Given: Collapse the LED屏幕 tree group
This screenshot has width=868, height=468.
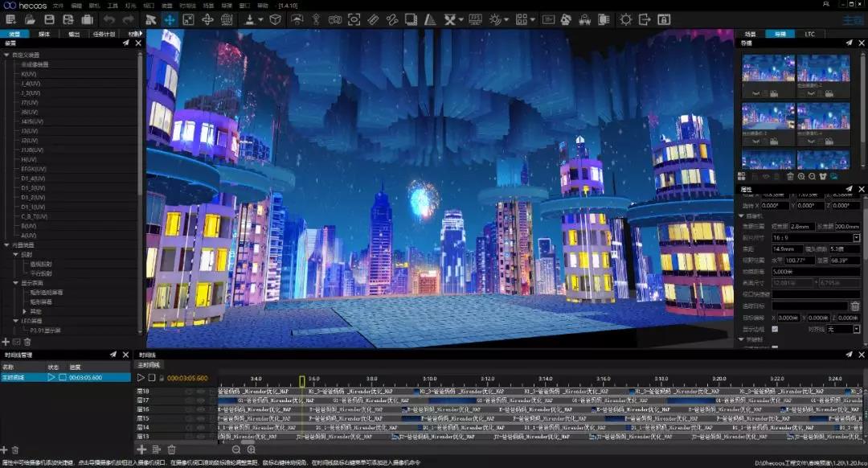Looking at the screenshot, I should (x=15, y=321).
